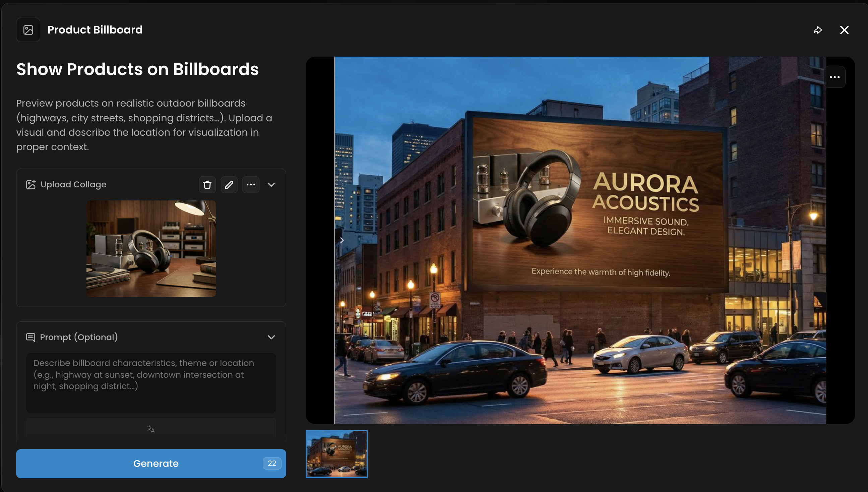Edit the uploaded collage with pencil icon

(229, 184)
